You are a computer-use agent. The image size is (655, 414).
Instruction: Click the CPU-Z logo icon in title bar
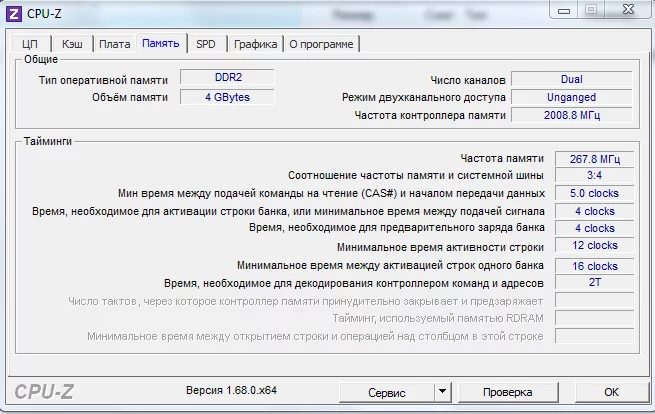coord(15,12)
